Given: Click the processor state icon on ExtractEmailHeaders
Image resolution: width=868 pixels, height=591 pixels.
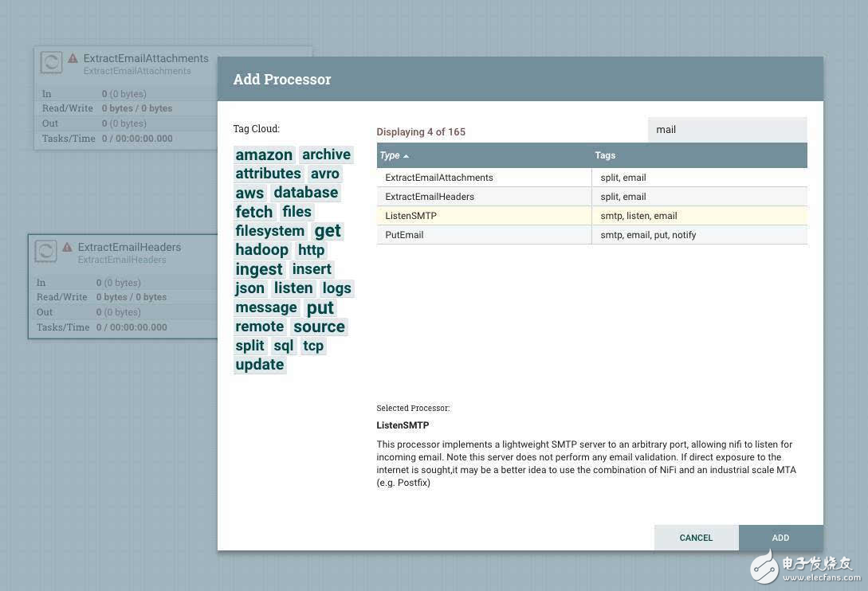Looking at the screenshot, I should pyautogui.click(x=45, y=251).
